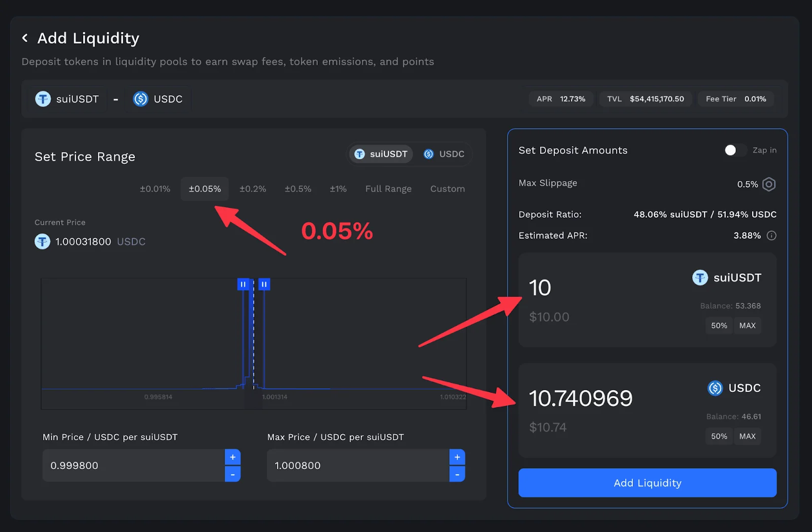The image size is (812, 532).
Task: Select the ±1% range preset
Action: 338,189
